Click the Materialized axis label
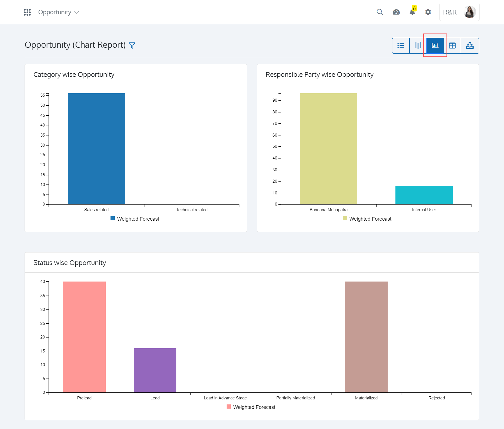The height and width of the screenshot is (429, 504). pos(366,398)
